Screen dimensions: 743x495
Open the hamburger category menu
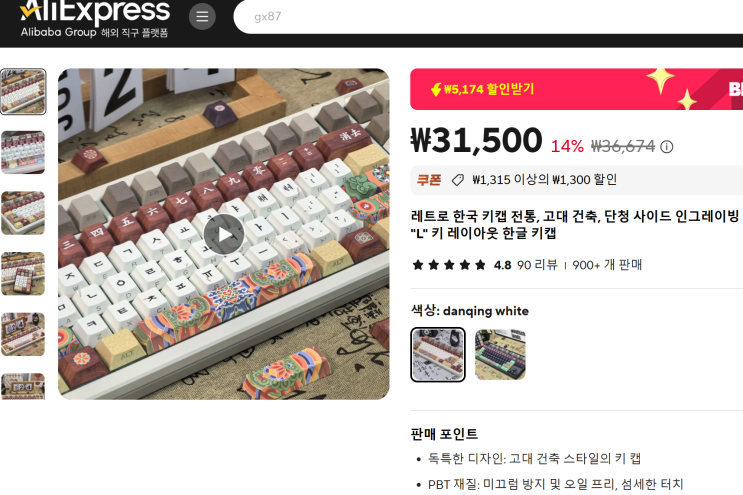(x=202, y=17)
